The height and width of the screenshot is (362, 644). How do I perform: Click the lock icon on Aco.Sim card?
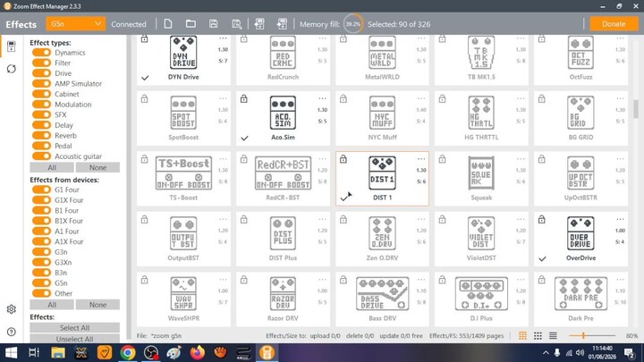click(244, 99)
